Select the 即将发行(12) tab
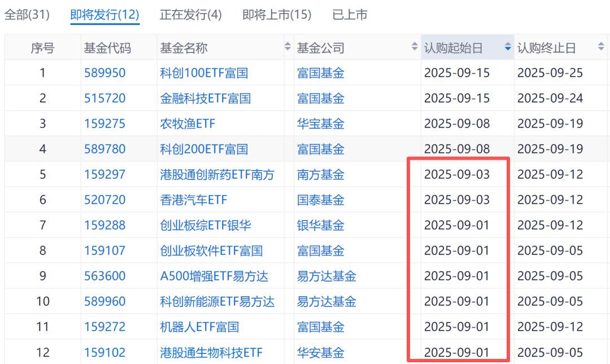Image resolution: width=610 pixels, height=364 pixels. (104, 15)
